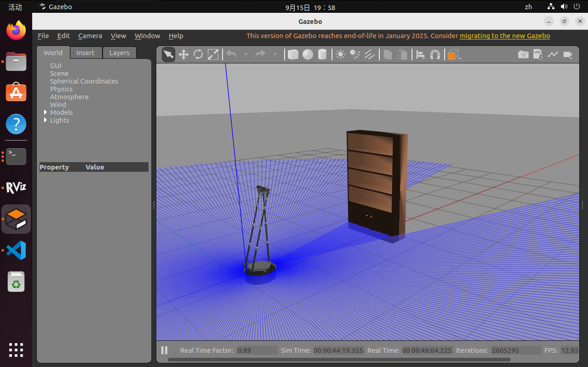Add a point light
Image resolution: width=588 pixels, height=367 pixels.
[x=340, y=55]
